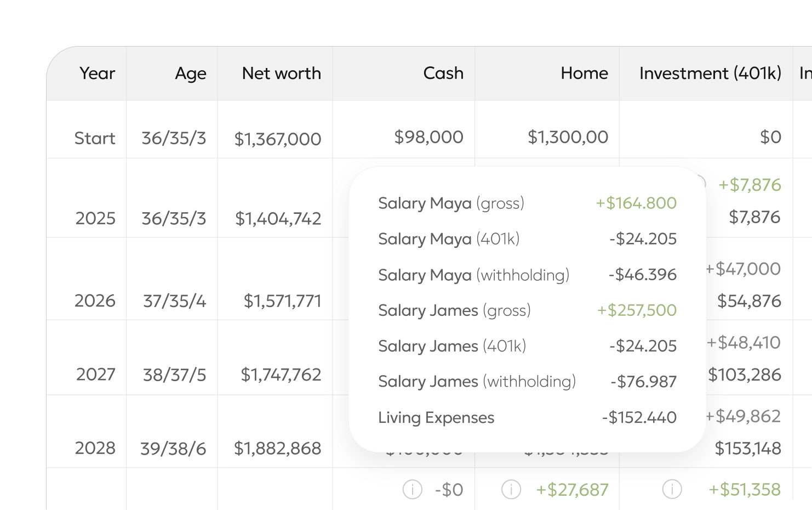
Task: Select the 2026 year row label
Action: (95, 301)
